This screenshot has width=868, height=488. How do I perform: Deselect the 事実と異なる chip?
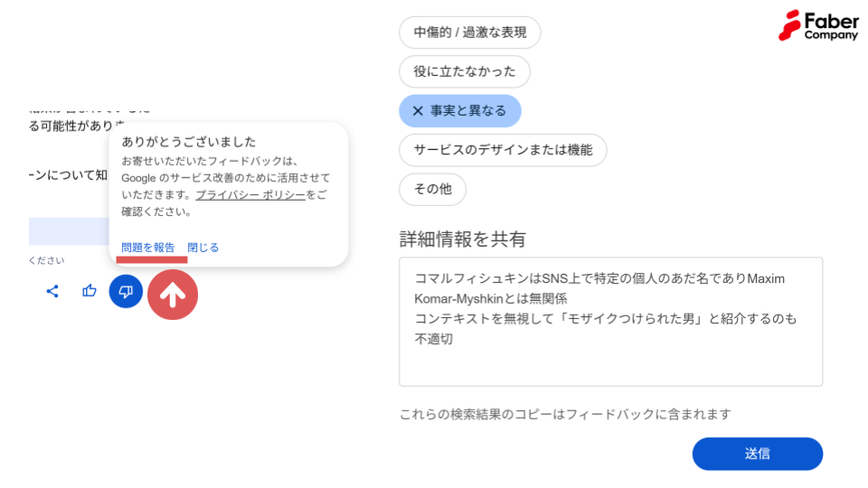460,110
